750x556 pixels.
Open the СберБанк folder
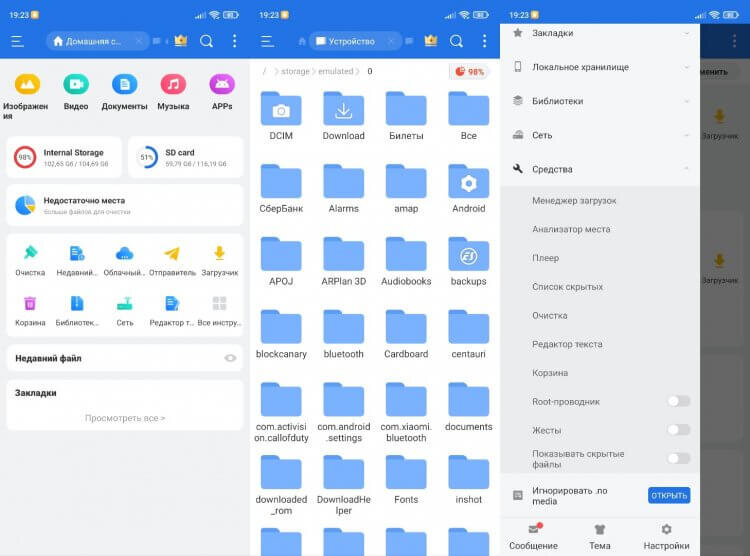pyautogui.click(x=281, y=188)
